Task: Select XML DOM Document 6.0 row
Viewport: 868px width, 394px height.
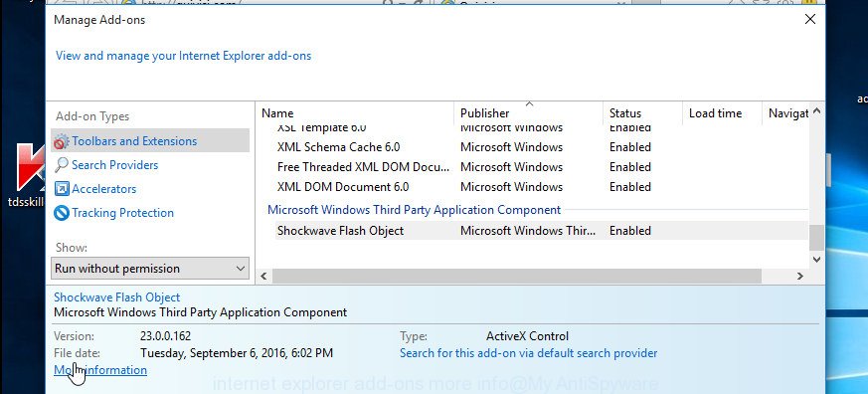Action: click(542, 187)
